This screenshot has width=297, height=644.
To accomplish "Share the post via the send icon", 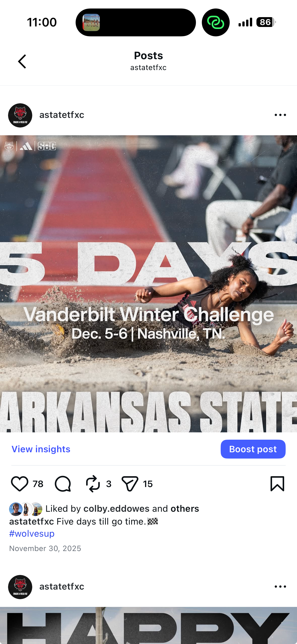I will point(130,484).
